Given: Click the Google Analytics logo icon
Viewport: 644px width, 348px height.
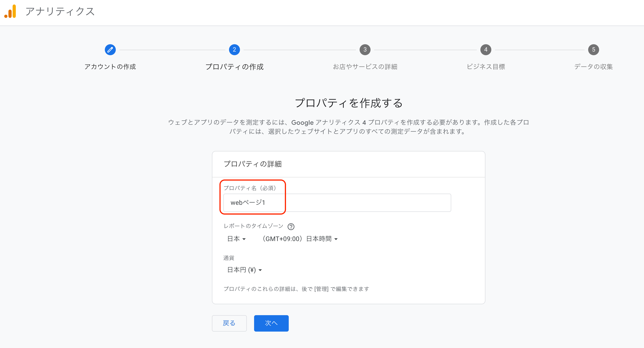Looking at the screenshot, I should coord(10,11).
